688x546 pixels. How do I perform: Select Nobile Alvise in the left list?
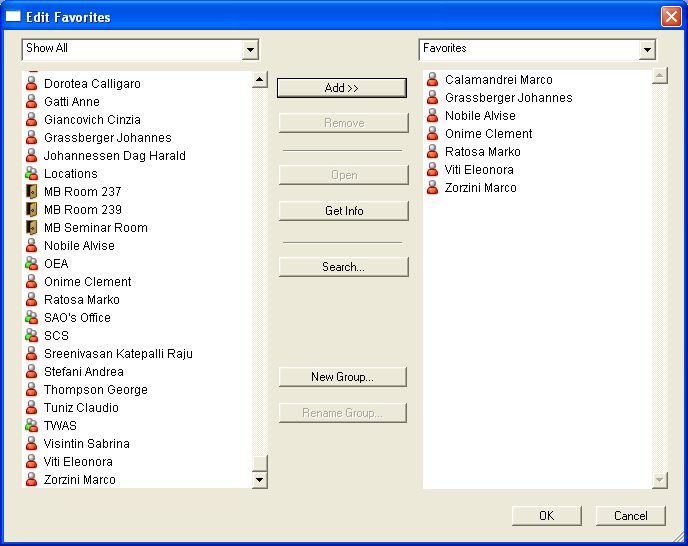click(79, 245)
